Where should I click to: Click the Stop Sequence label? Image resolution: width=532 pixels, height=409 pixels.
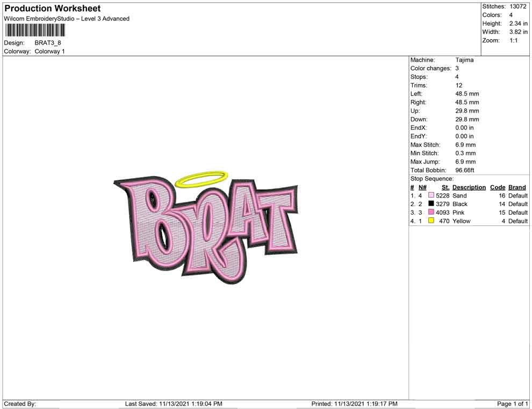[432, 179]
